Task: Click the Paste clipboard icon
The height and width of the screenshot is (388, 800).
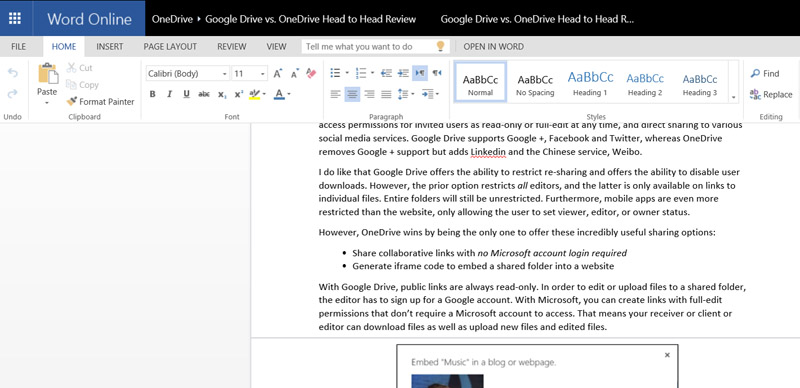Action: tap(47, 74)
